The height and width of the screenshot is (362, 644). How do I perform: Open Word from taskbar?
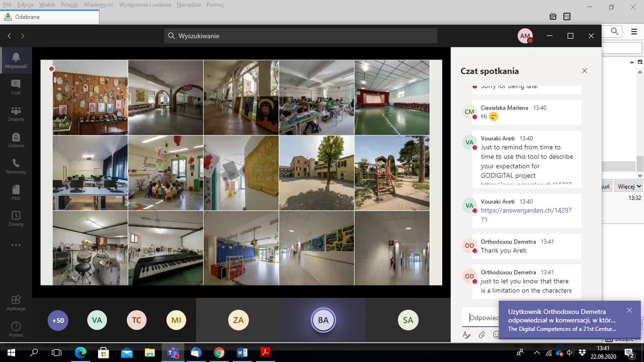tap(242, 352)
